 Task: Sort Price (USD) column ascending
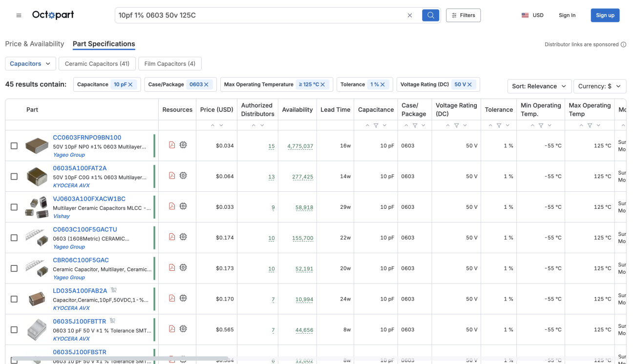(x=212, y=125)
